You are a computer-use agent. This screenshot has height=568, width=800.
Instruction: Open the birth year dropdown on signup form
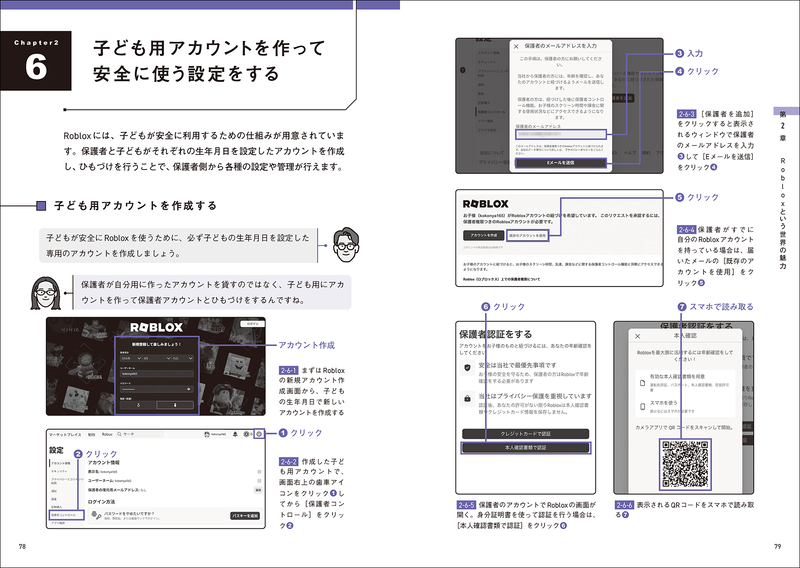coord(131,358)
